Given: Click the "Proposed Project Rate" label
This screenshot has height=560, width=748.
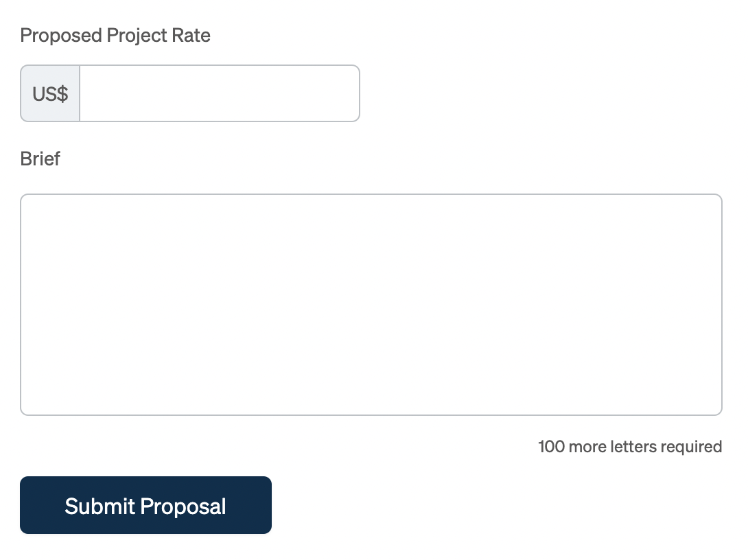Looking at the screenshot, I should click(x=115, y=36).
